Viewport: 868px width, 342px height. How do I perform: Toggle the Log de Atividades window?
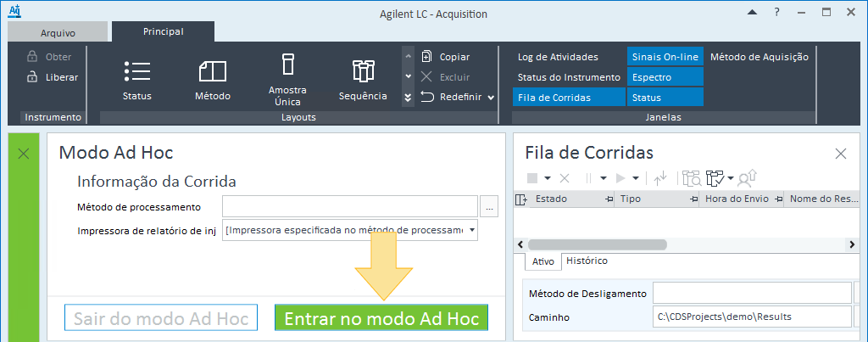point(558,57)
